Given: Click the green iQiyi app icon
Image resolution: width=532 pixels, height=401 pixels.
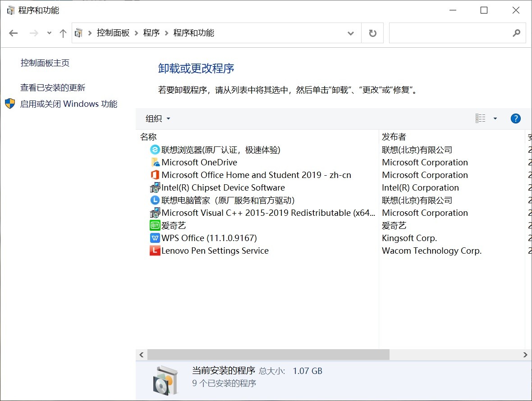Looking at the screenshot, I should pyautogui.click(x=155, y=225).
